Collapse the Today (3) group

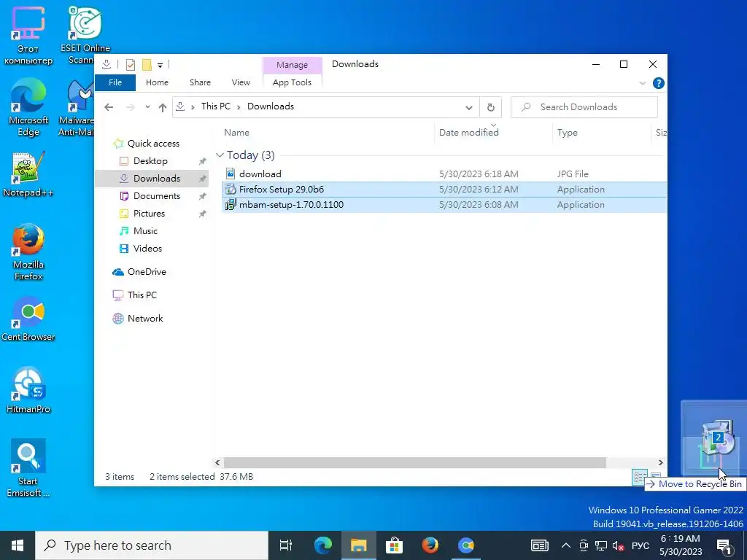click(220, 155)
